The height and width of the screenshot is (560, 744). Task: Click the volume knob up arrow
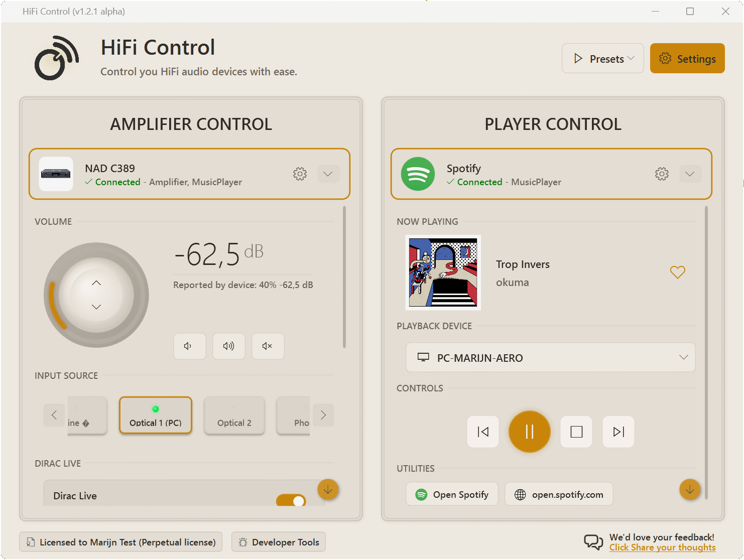[x=96, y=283]
